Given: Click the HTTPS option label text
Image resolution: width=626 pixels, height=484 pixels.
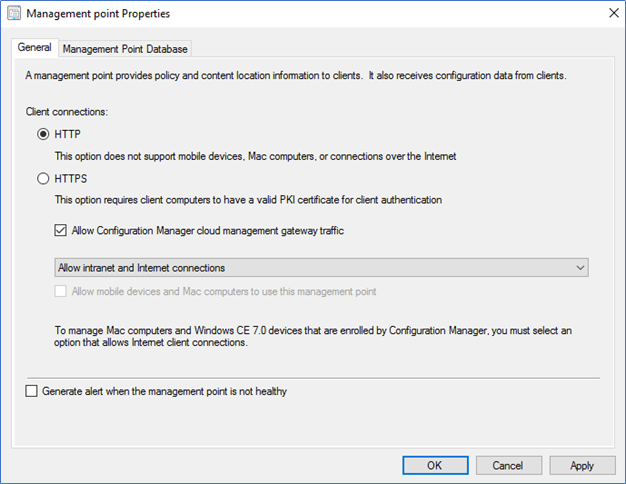Looking at the screenshot, I should click(71, 179).
